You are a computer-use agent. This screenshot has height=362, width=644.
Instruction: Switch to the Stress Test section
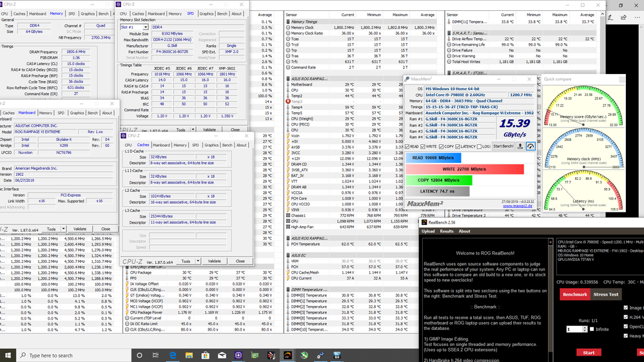point(606,294)
